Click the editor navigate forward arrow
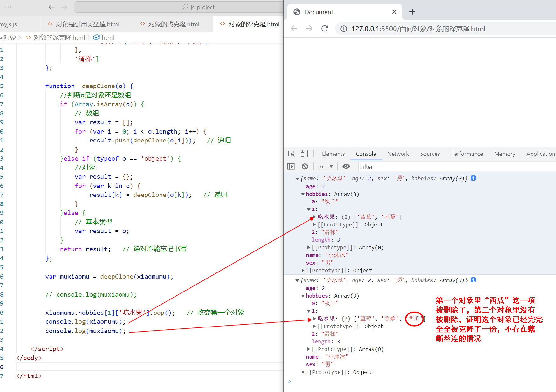Image resolution: width=556 pixels, height=392 pixels. click(64, 7)
